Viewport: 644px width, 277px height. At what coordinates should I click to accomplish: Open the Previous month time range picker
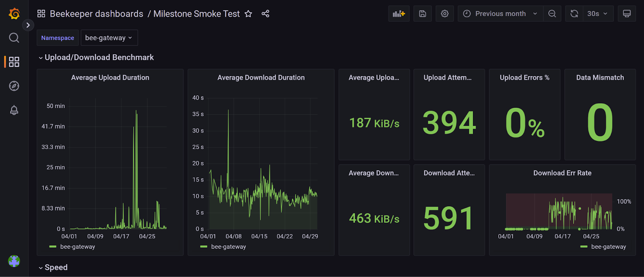[x=500, y=14]
